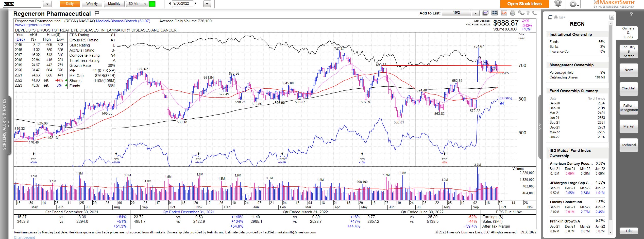Click the MarketSmith logo
This screenshot has width=644, height=239.
pyautogui.click(x=614, y=4)
